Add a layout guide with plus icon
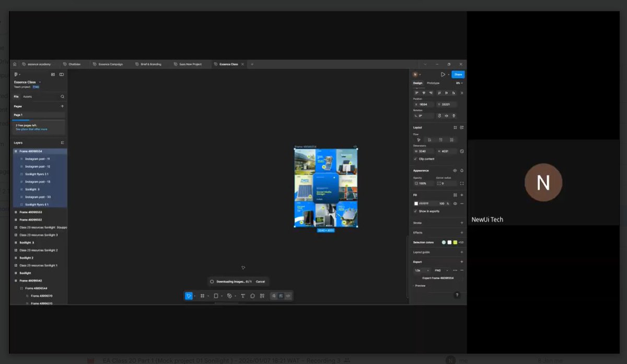Image resolution: width=627 pixels, height=364 pixels. click(x=461, y=252)
